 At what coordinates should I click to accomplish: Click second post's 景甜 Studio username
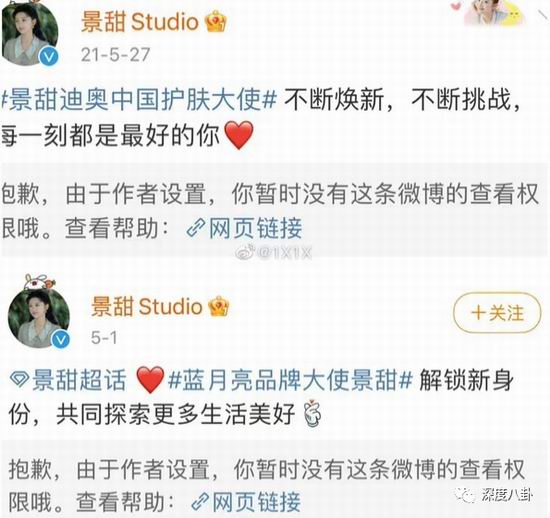point(147,306)
